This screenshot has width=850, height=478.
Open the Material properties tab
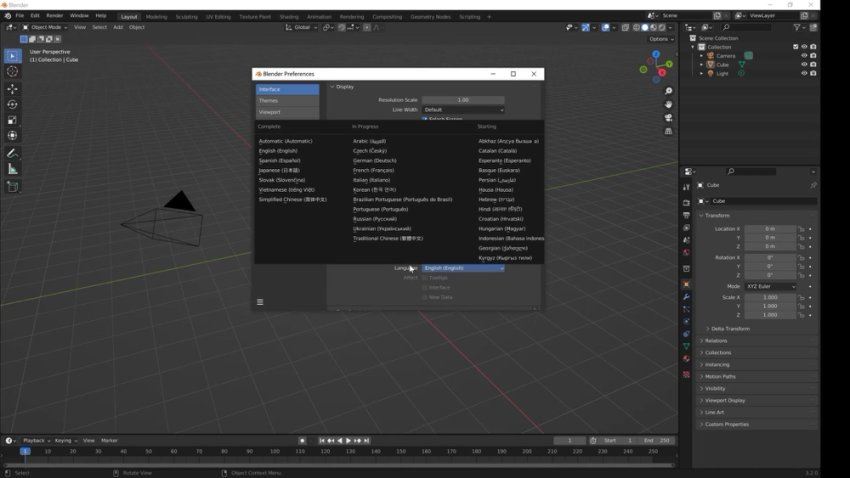tap(686, 359)
